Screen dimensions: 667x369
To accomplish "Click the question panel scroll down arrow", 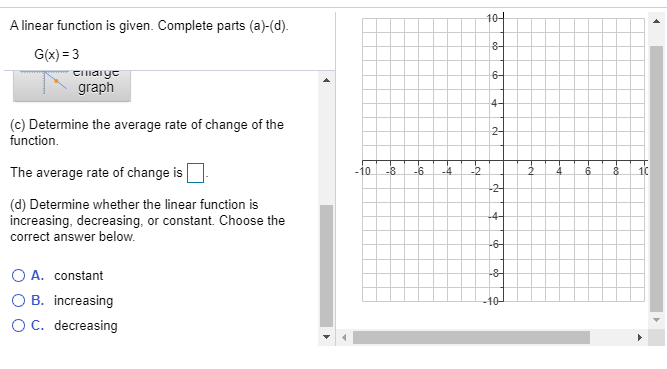I will click(x=326, y=337).
